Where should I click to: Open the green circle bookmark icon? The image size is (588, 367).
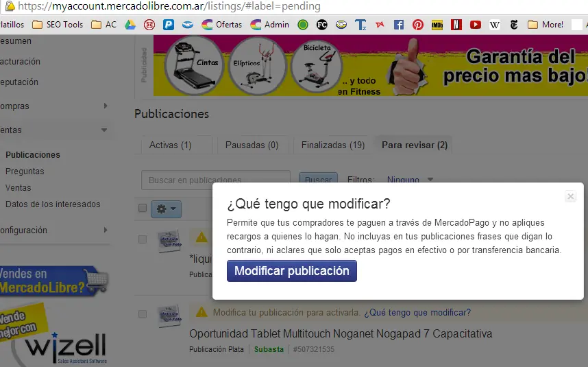(303, 25)
